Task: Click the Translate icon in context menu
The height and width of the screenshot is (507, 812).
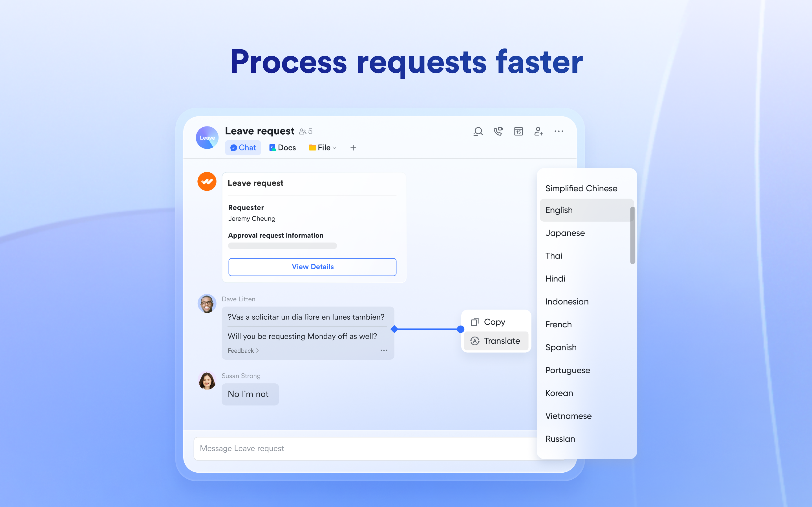Action: coord(475,341)
